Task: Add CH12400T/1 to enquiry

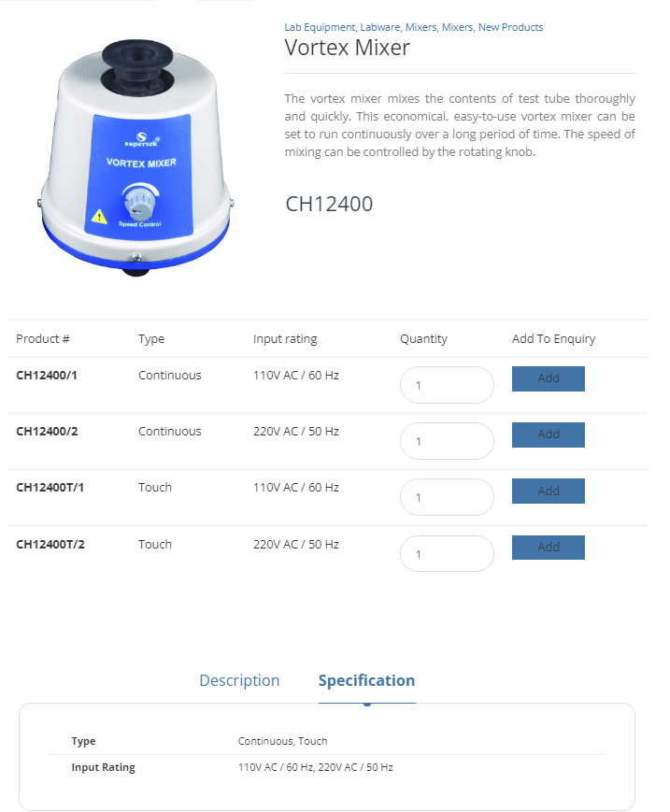Action: pyautogui.click(x=549, y=491)
